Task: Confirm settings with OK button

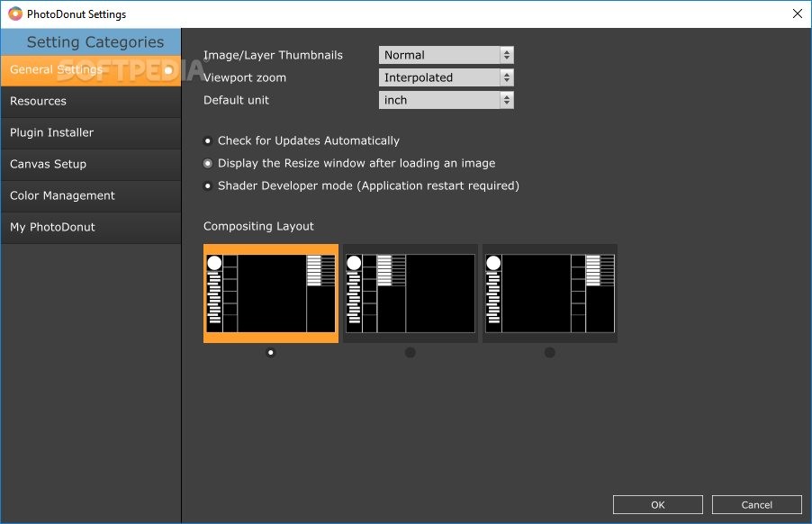Action: 658,505
